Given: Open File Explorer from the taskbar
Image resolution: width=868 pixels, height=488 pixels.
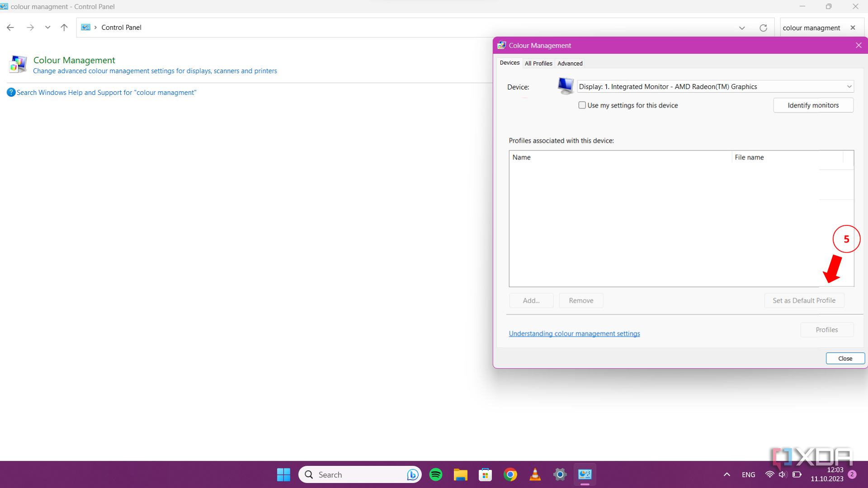Looking at the screenshot, I should tap(460, 474).
